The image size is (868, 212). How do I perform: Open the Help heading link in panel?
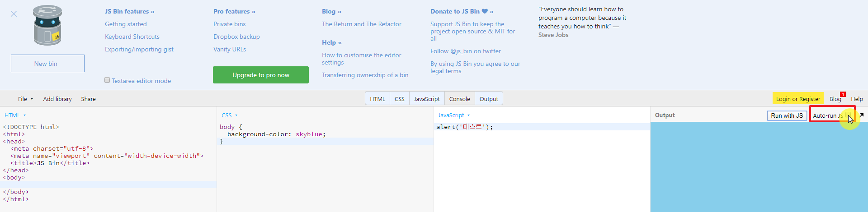tap(332, 42)
